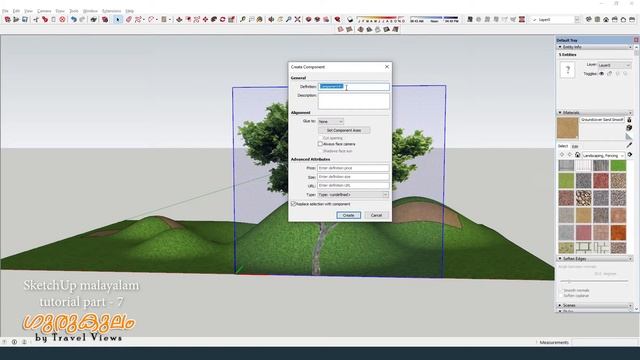Open the Tools menu
Viewport: 640px width, 360px height.
click(74, 11)
